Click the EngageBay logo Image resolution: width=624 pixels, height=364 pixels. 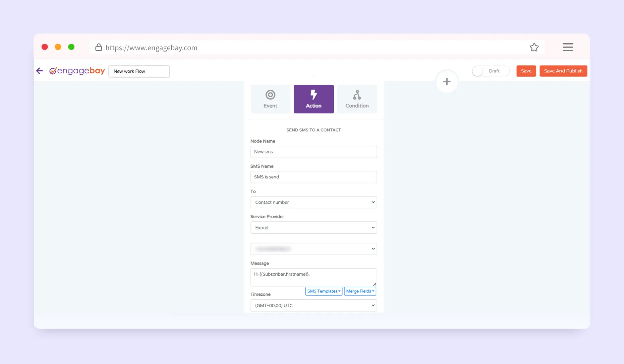(77, 71)
